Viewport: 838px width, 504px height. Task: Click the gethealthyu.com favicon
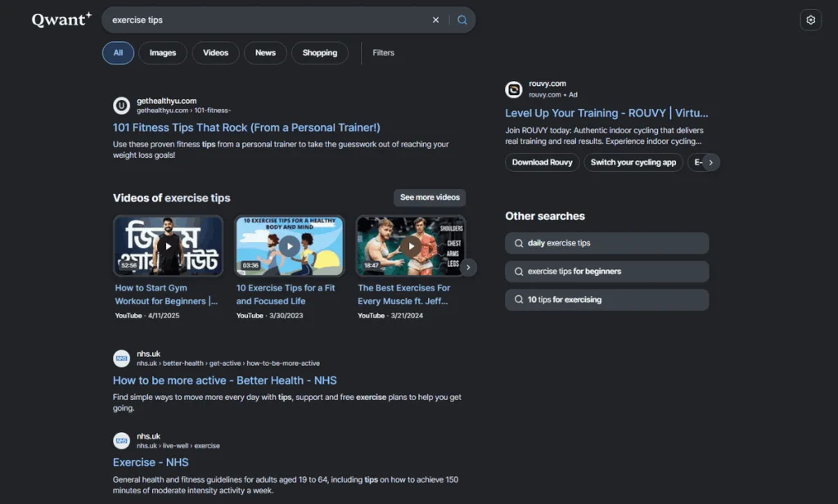(121, 106)
